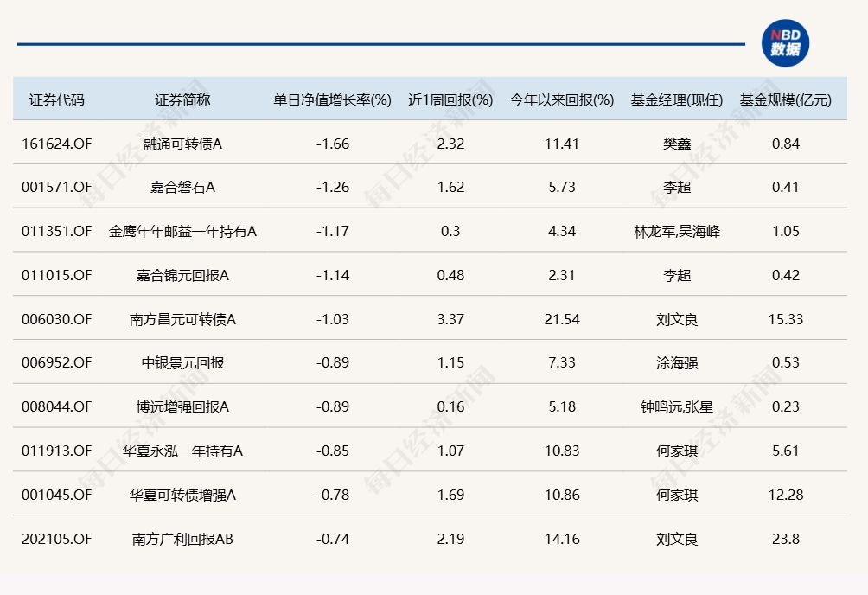Select fund name 华夏永泓一年持有A
The image size is (868, 595).
pyautogui.click(x=182, y=451)
